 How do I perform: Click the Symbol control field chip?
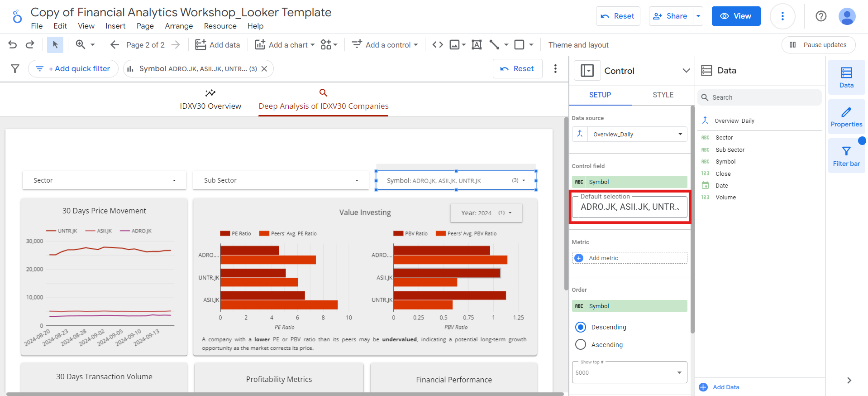click(x=630, y=182)
